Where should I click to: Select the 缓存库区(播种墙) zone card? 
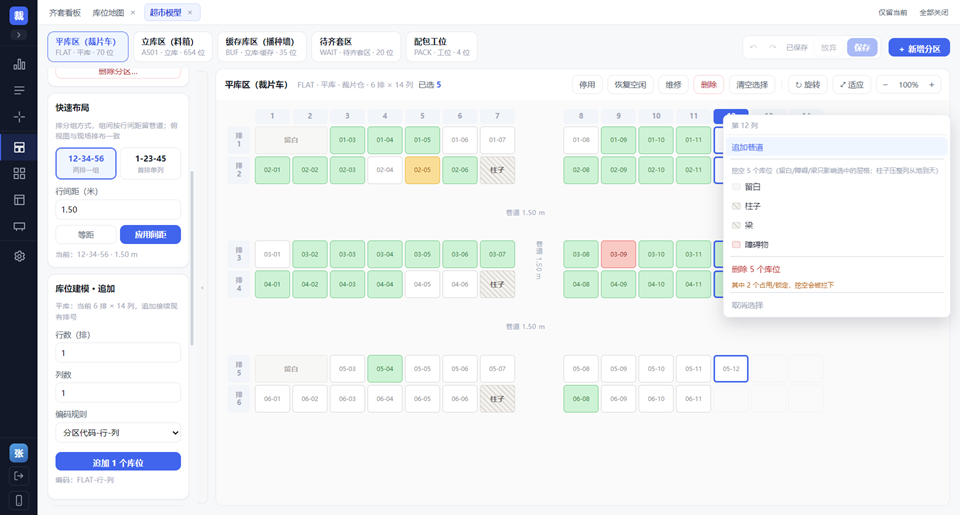point(261,47)
